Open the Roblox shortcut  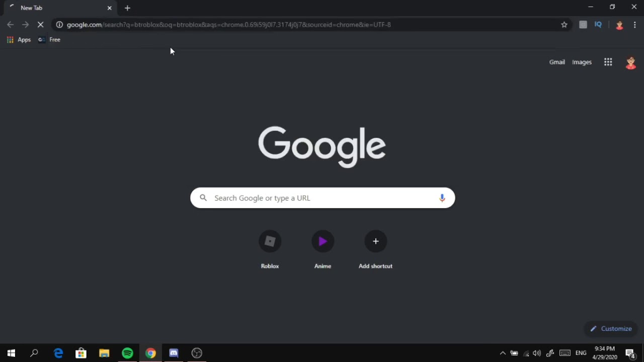[270, 250]
